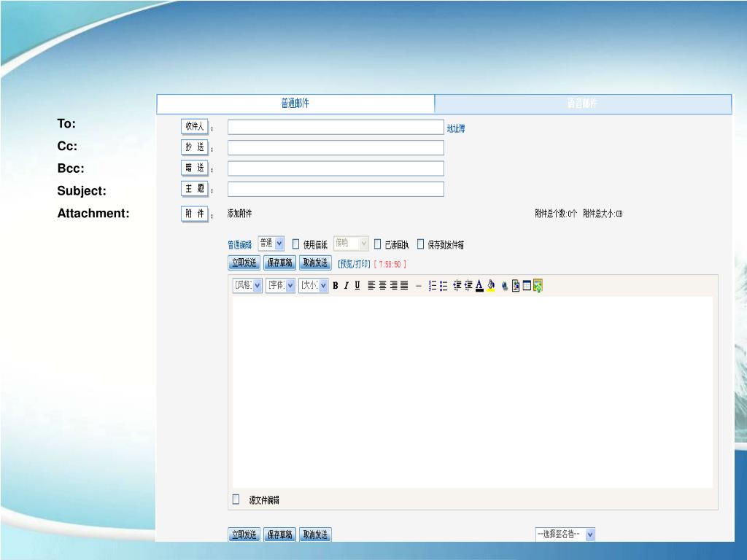
Task: Toggle italic formatting in the editor toolbar
Action: 347,286
